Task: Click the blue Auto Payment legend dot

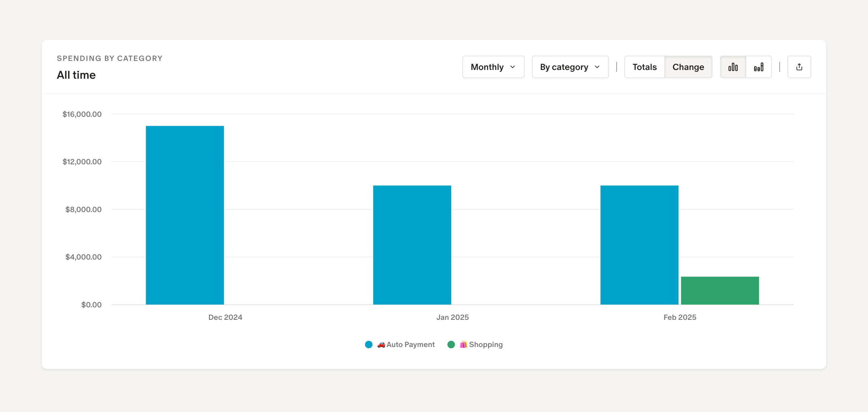Action: coord(369,345)
